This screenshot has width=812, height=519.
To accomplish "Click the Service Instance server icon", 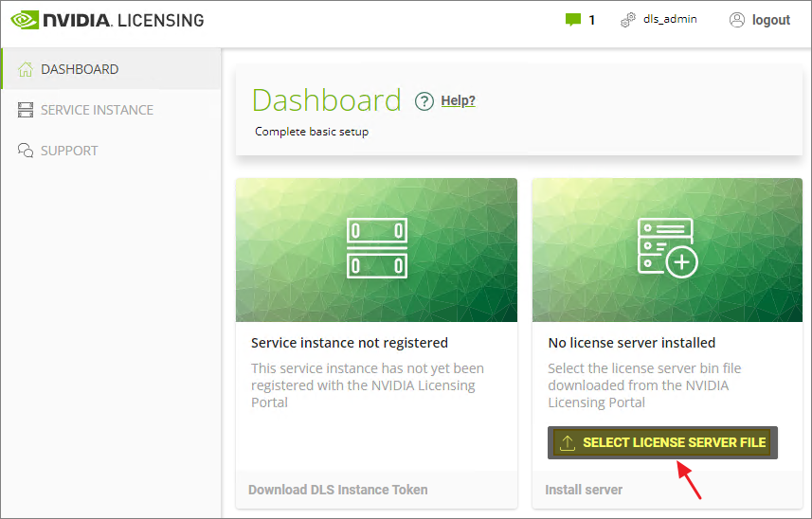I will click(x=26, y=110).
